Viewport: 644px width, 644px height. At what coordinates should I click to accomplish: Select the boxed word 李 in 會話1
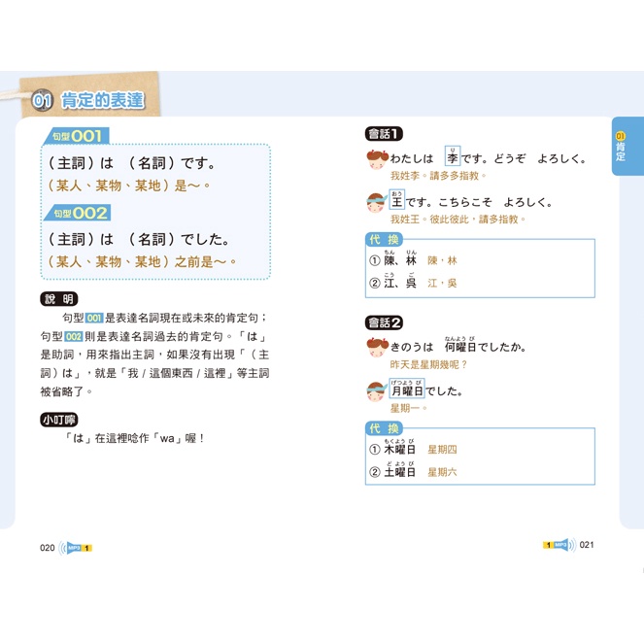[453, 157]
